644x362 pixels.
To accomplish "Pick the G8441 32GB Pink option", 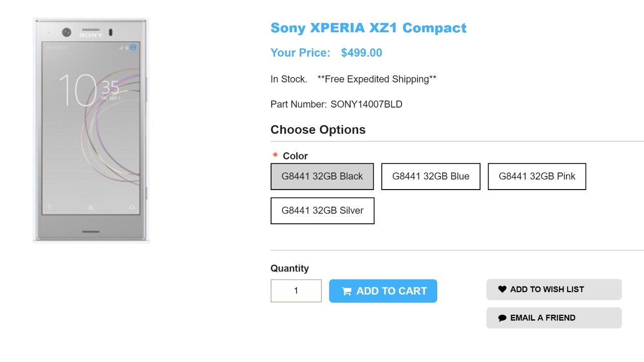I will coord(537,176).
